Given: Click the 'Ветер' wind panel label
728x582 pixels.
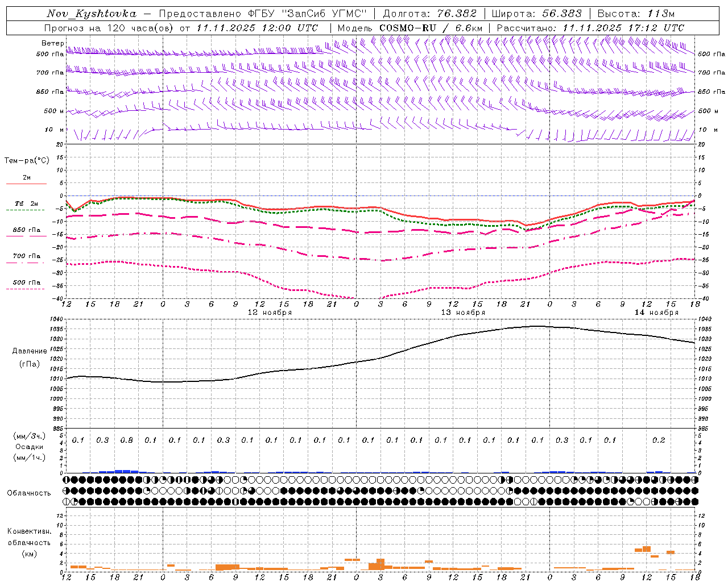Looking at the screenshot, I should [52, 43].
